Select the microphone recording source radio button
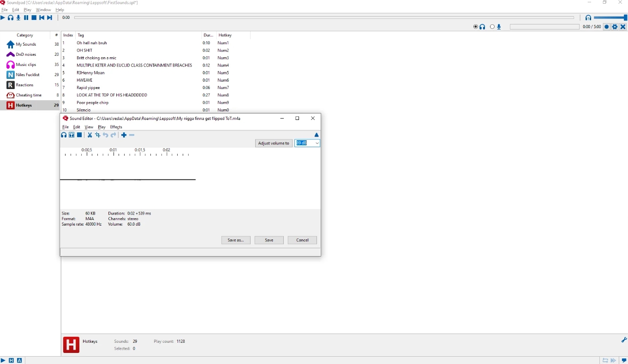This screenshot has height=364, width=628. point(492,27)
